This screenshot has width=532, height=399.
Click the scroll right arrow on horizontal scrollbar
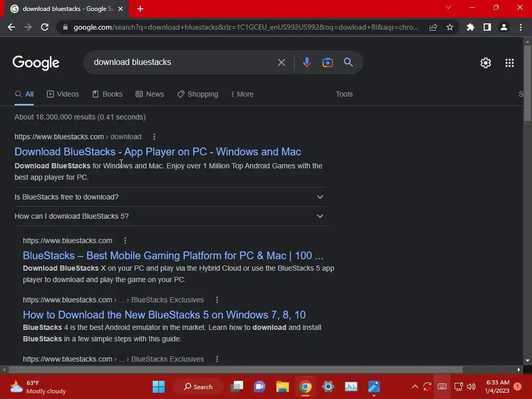pos(519,369)
